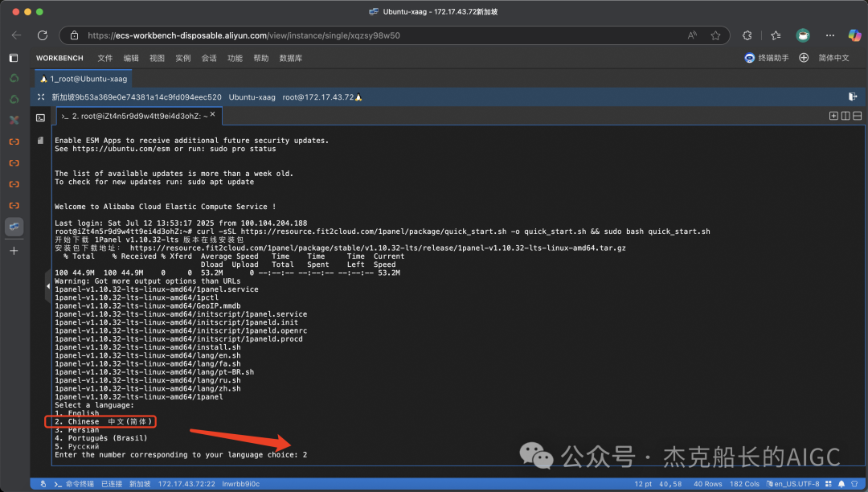Click the first green swirl sidebar icon

tap(14, 79)
